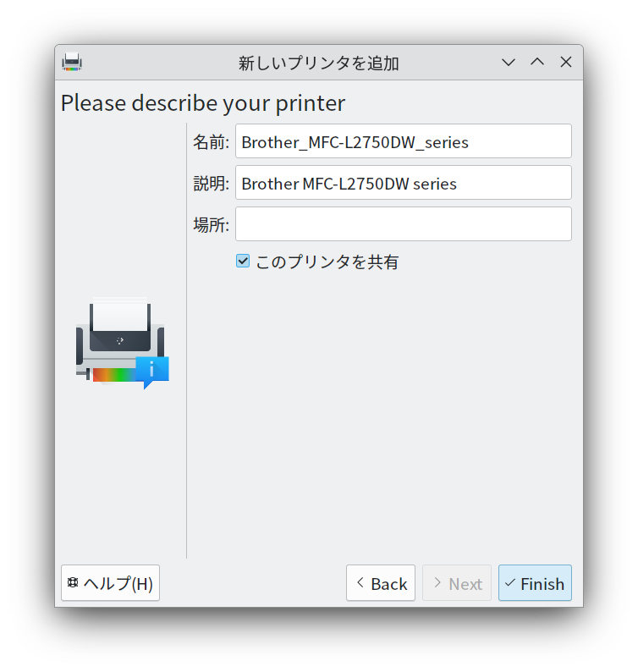Click Finish to add the printer
The height and width of the screenshot is (672, 638).
tap(535, 583)
